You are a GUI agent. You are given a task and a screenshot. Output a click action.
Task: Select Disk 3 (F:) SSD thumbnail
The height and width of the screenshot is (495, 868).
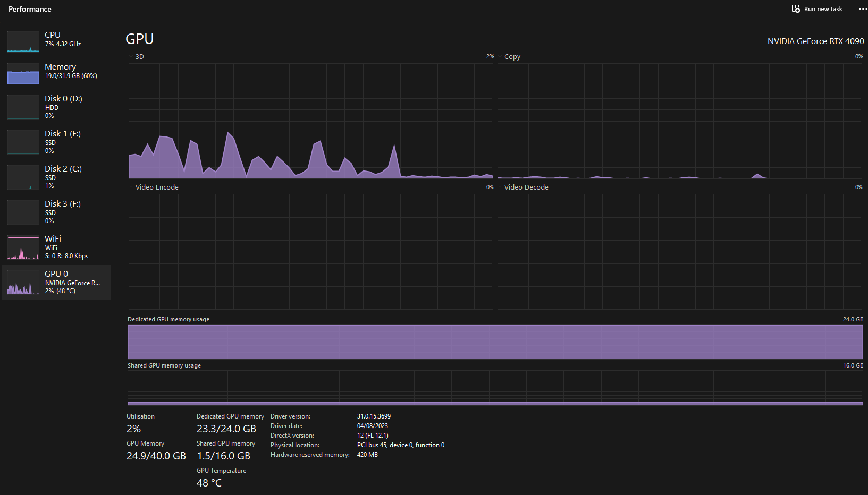click(23, 212)
